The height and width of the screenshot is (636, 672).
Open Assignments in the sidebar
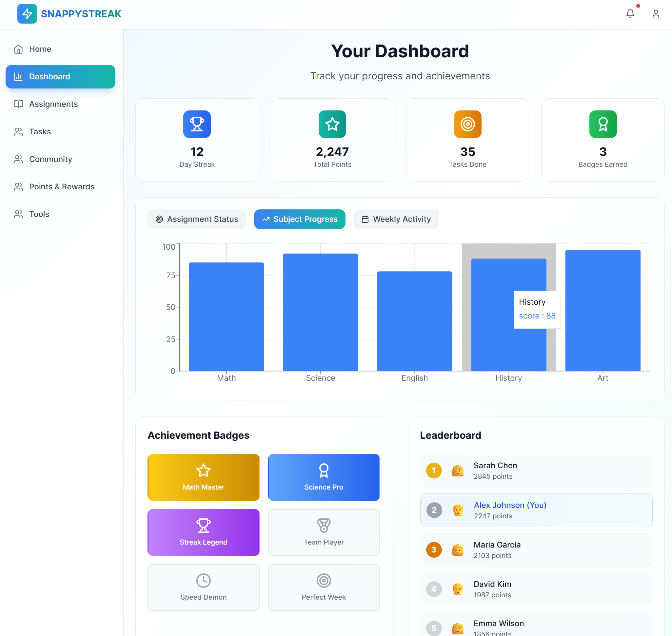tap(53, 104)
